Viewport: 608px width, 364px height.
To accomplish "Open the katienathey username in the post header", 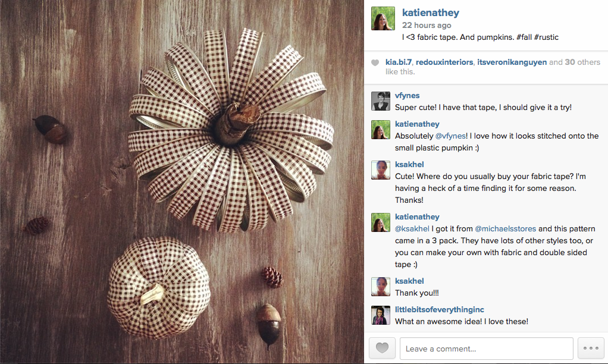I will click(430, 13).
